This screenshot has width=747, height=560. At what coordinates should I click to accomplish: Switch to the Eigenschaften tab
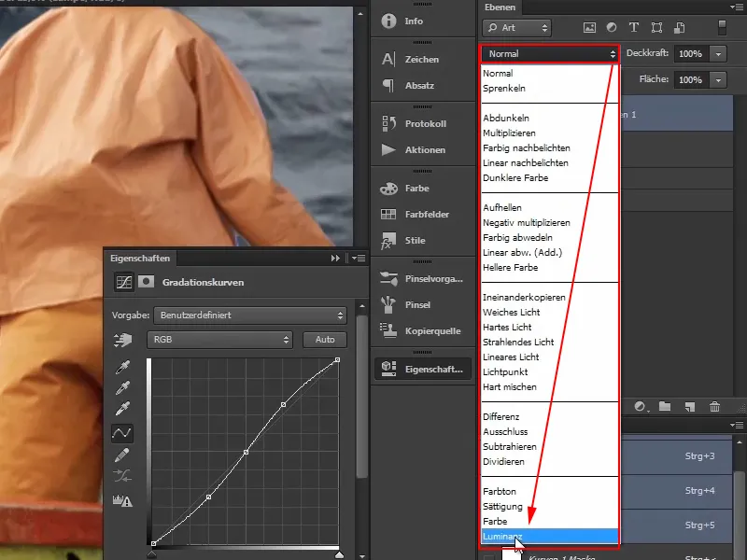click(x=140, y=259)
